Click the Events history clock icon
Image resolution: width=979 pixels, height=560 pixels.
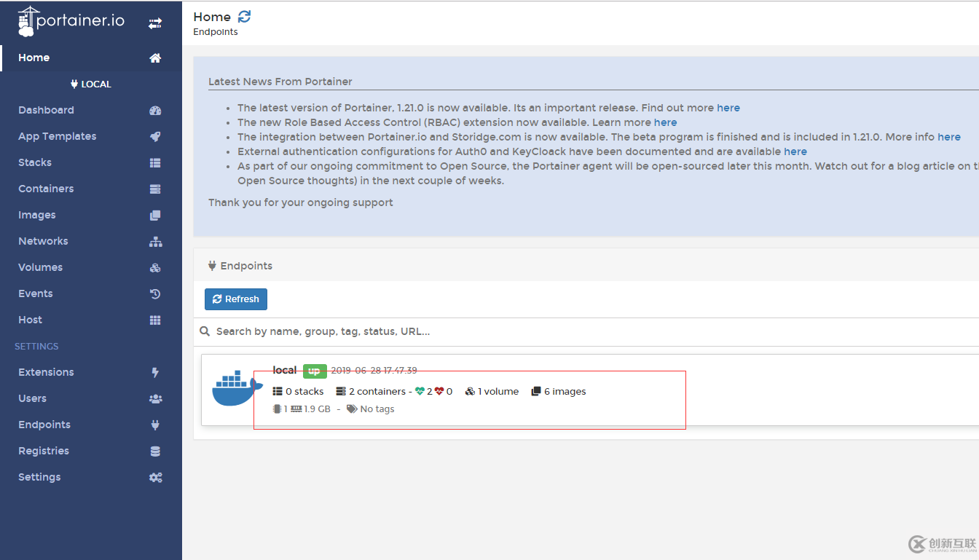coord(155,294)
